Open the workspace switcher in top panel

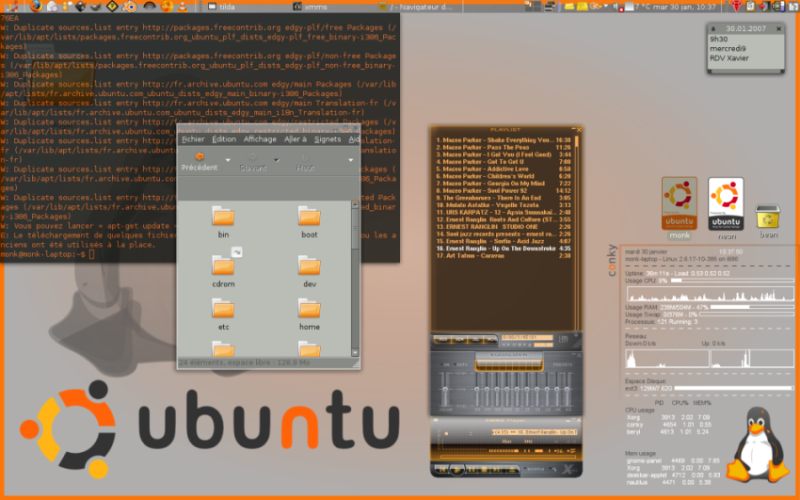[533, 6]
